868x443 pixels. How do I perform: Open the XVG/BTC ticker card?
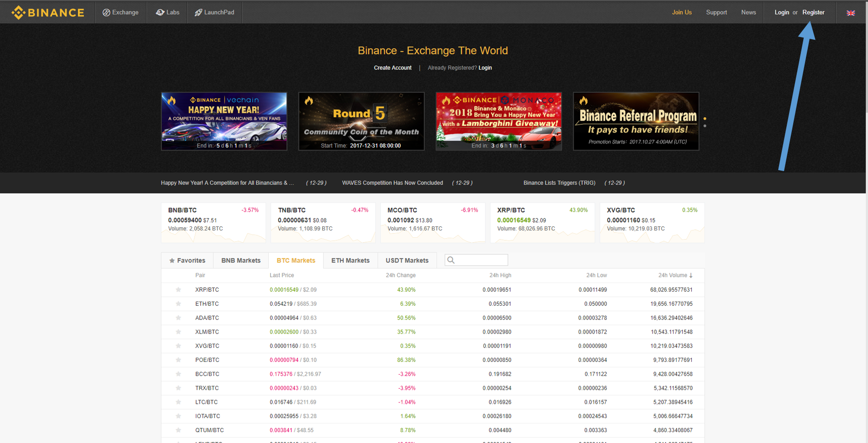pos(652,223)
